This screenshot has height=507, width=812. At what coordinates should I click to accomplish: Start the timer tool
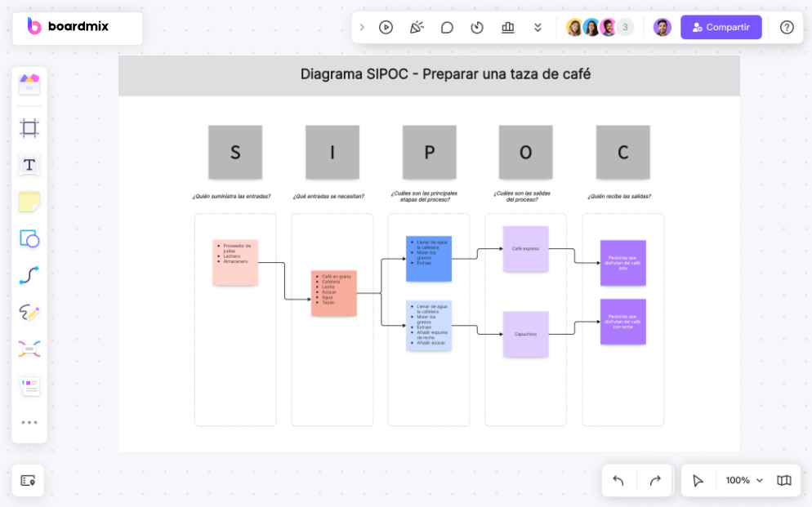(477, 28)
